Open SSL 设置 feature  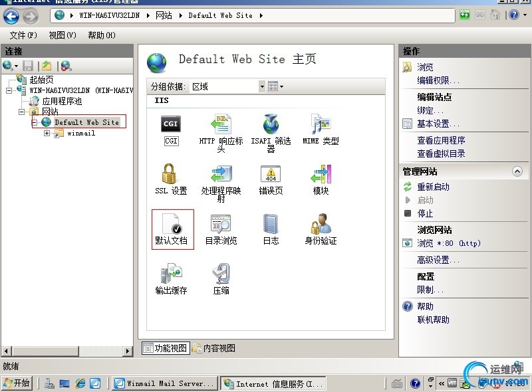coord(171,180)
